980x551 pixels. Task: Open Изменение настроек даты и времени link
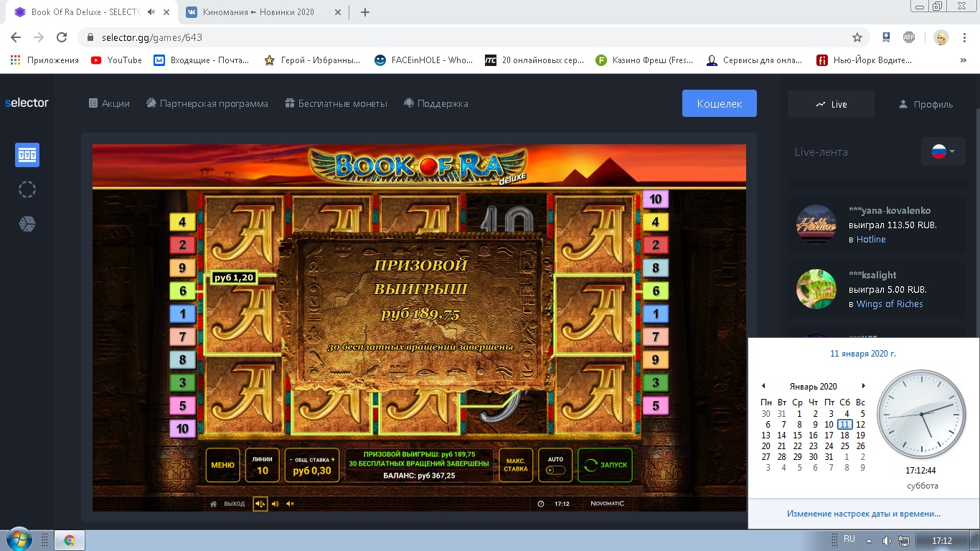tap(864, 514)
